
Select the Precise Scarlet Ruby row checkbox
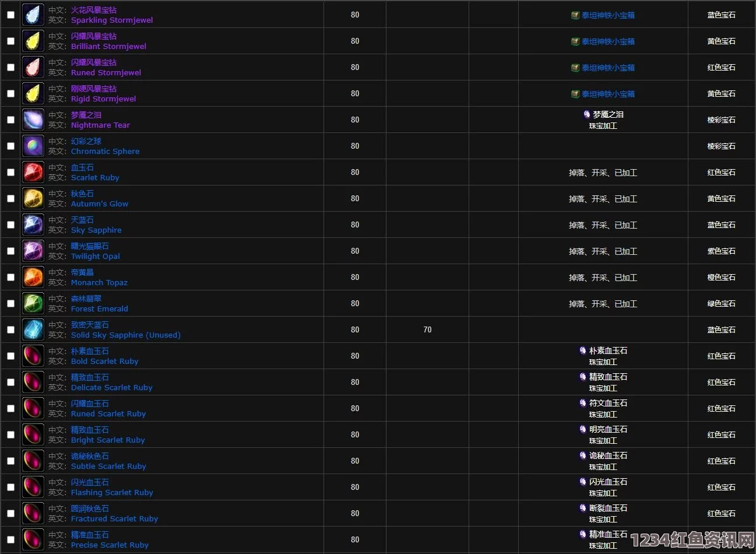coord(10,539)
